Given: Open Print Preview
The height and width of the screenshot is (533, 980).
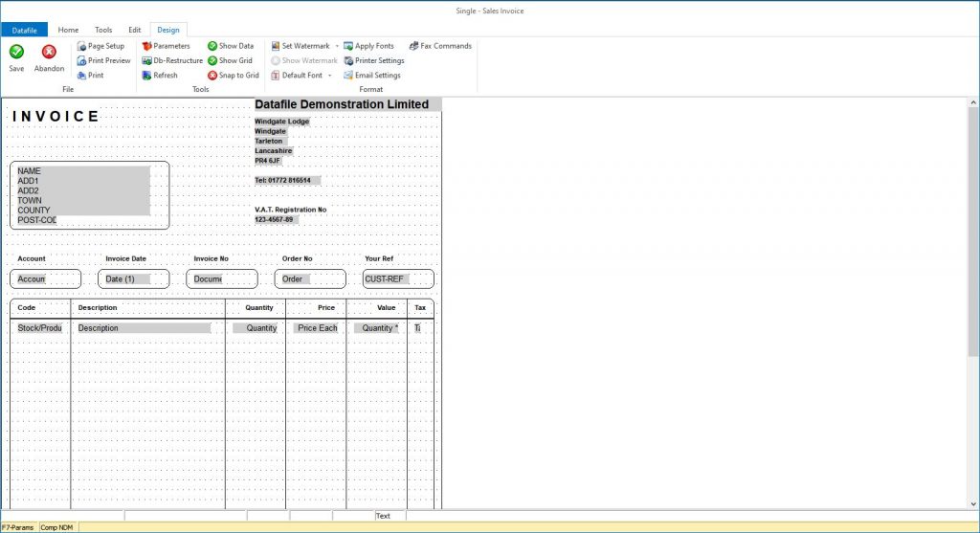Looking at the screenshot, I should (103, 60).
